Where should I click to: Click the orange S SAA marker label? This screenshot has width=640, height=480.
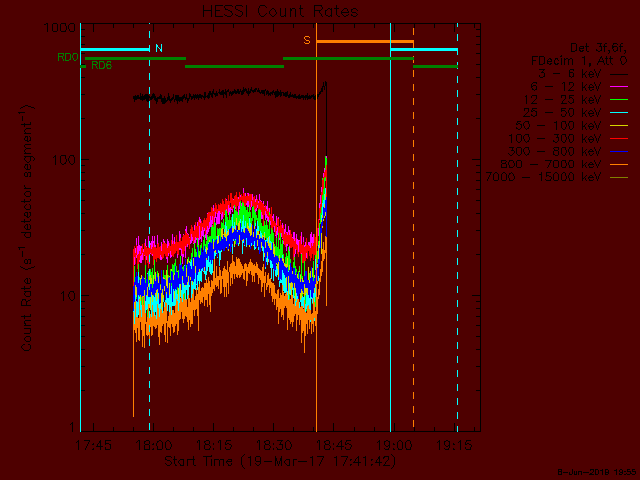click(307, 40)
